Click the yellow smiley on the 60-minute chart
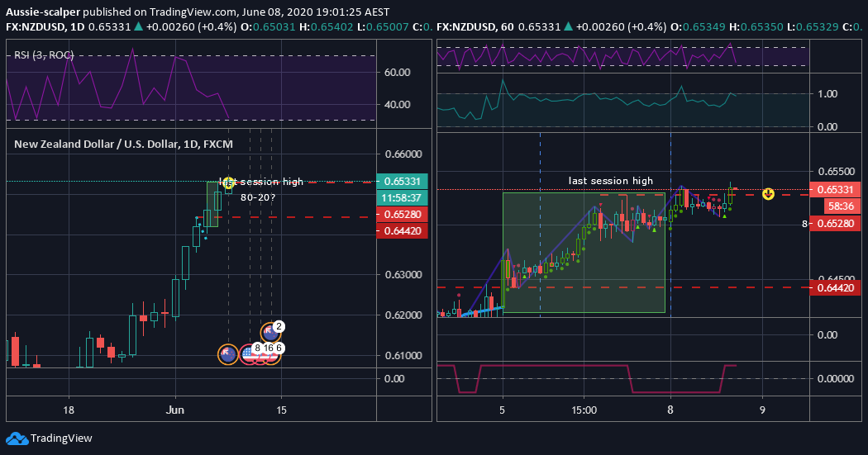 click(x=768, y=193)
